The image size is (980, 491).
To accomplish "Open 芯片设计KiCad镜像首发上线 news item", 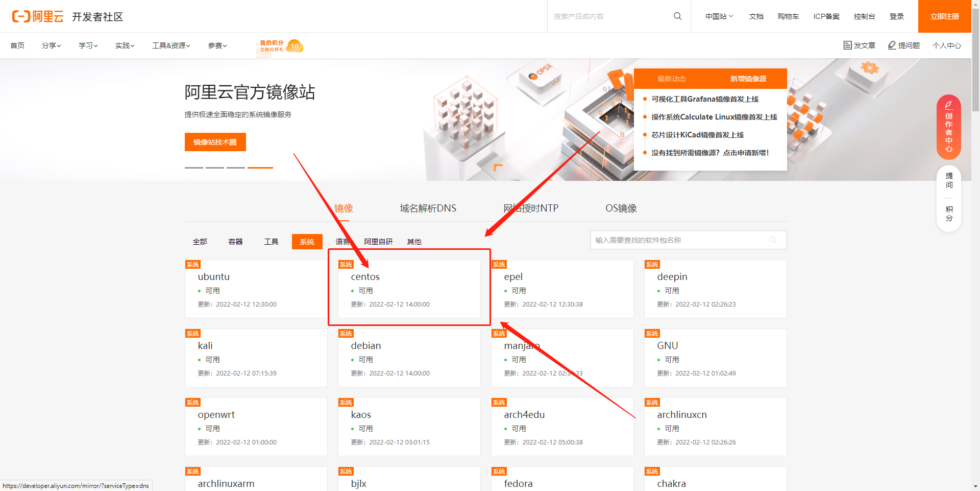I will (697, 135).
